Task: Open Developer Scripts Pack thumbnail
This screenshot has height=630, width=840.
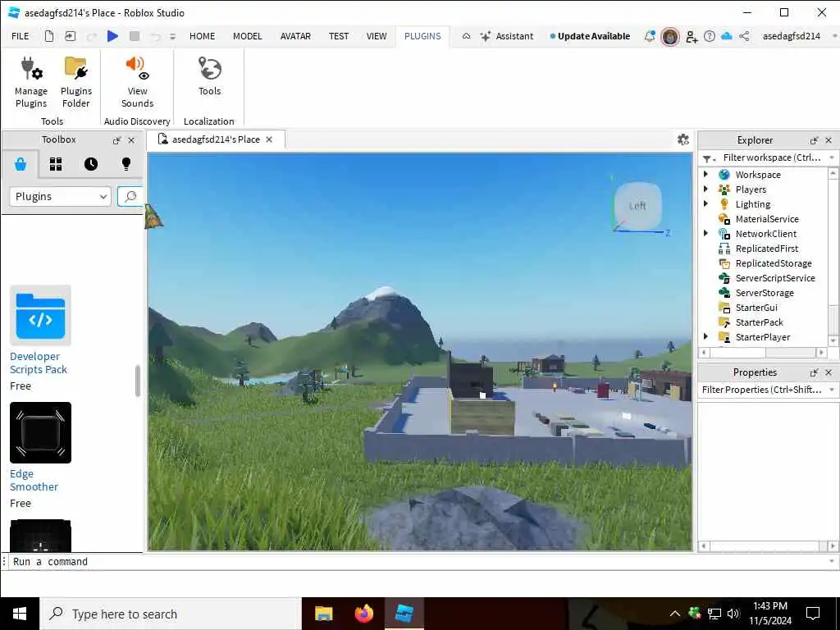Action: click(x=40, y=316)
